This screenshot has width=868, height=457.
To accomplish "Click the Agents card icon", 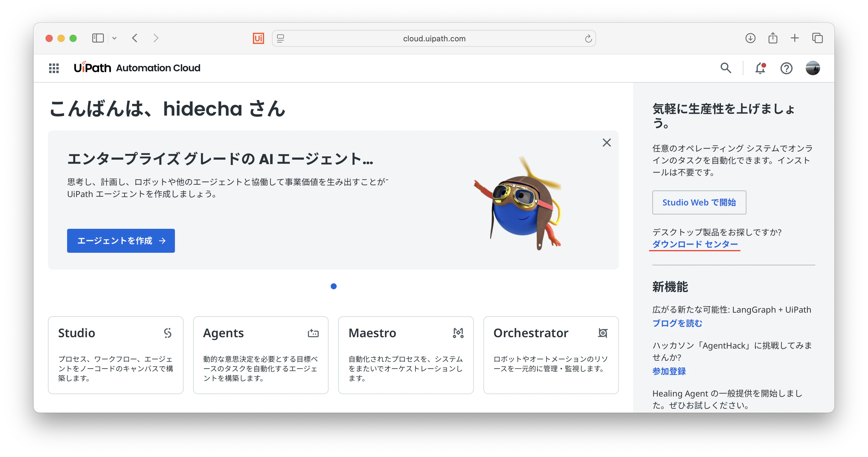I will click(313, 333).
